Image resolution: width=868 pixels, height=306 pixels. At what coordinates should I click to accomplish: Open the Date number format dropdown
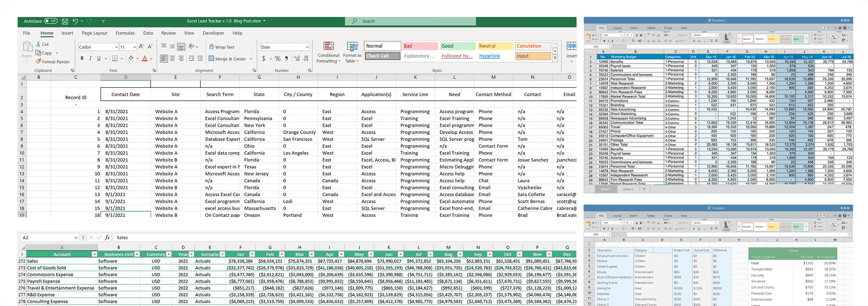click(307, 47)
